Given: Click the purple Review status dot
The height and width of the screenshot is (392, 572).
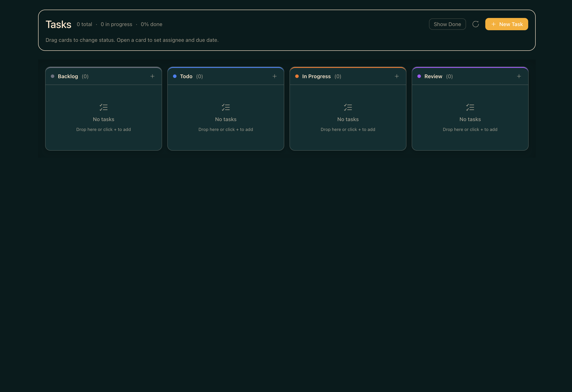Looking at the screenshot, I should [419, 76].
